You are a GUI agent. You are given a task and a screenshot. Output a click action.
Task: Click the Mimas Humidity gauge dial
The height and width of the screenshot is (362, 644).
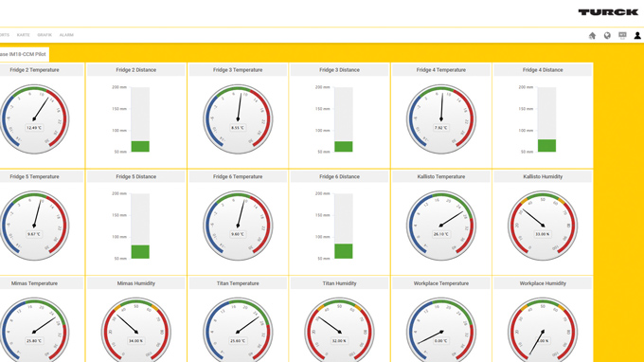point(136,330)
